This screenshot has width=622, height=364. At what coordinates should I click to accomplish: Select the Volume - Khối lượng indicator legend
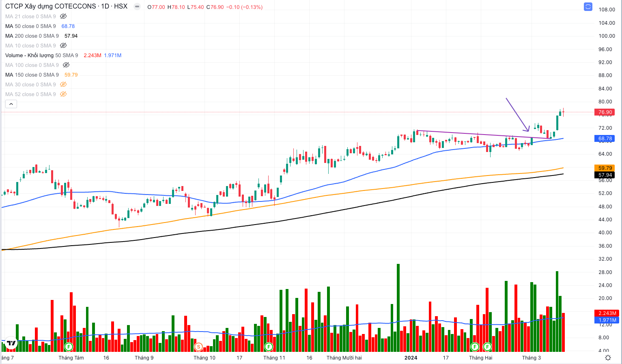(41, 56)
